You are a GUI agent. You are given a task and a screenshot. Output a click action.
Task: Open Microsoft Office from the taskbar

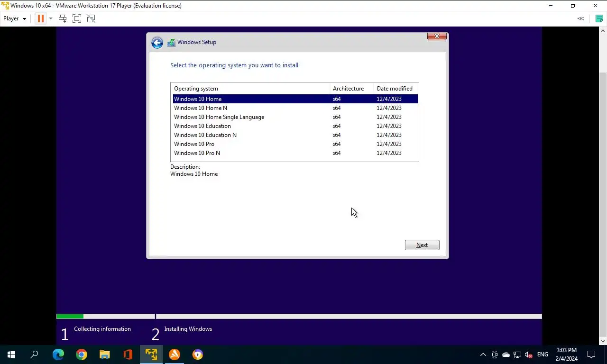pyautogui.click(x=128, y=355)
